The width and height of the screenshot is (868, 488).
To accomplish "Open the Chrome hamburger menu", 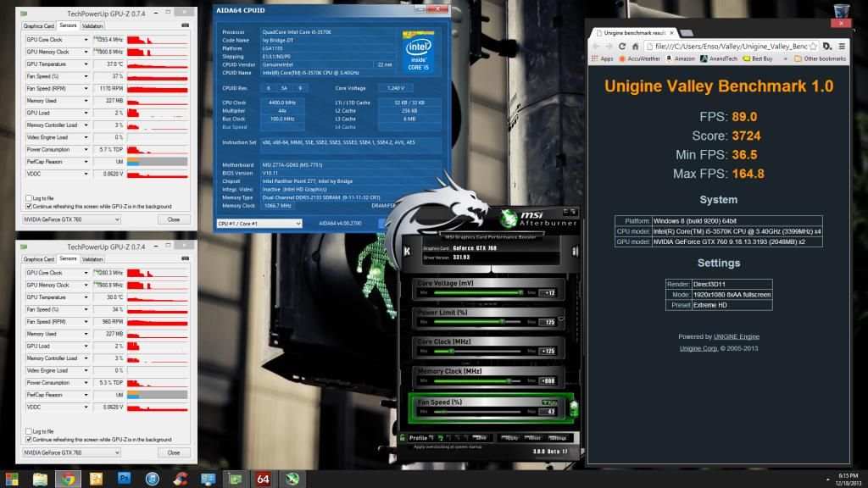I will (x=842, y=47).
